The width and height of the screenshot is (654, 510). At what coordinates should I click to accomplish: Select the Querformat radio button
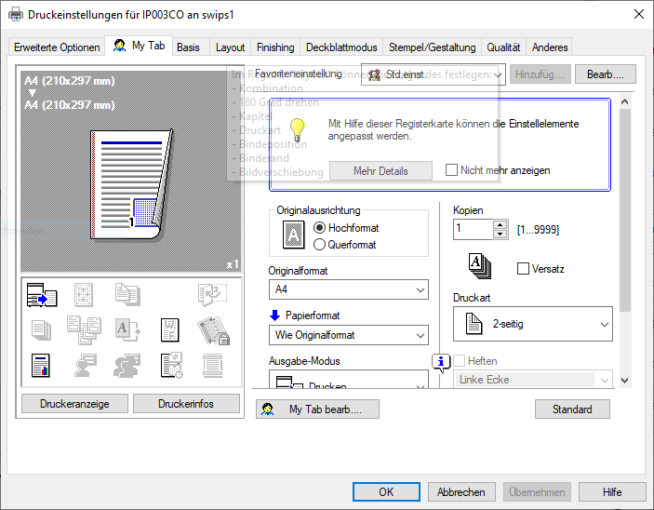[320, 244]
